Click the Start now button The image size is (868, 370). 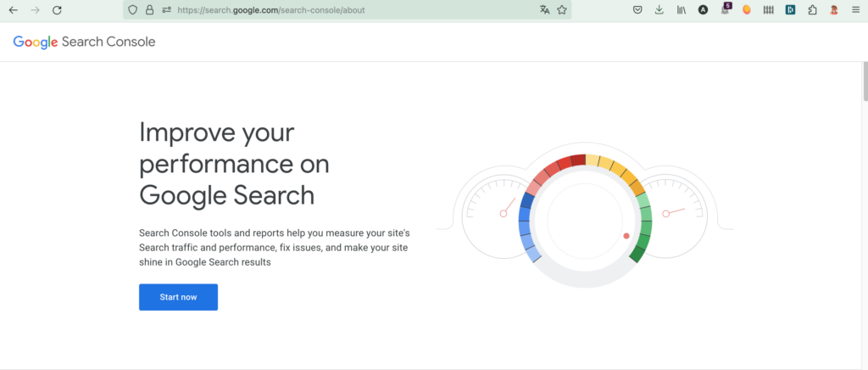pyautogui.click(x=178, y=297)
